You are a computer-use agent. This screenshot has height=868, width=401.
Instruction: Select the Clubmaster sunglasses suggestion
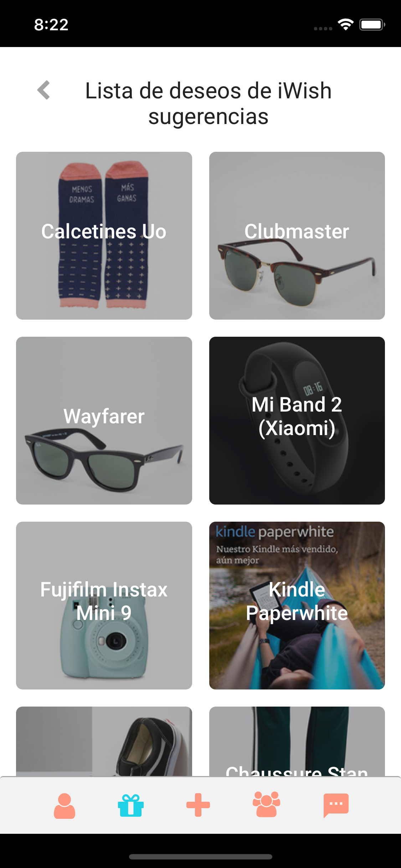click(297, 236)
